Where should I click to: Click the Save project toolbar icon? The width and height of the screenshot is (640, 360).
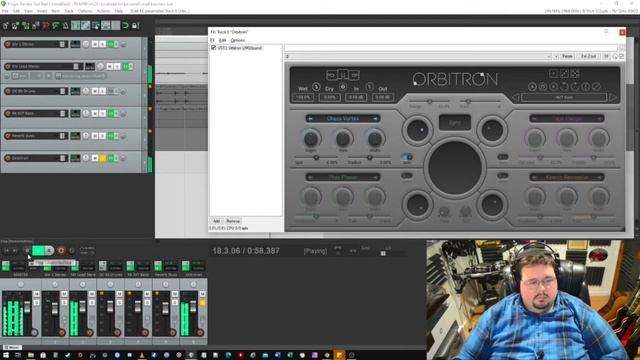coord(26,26)
